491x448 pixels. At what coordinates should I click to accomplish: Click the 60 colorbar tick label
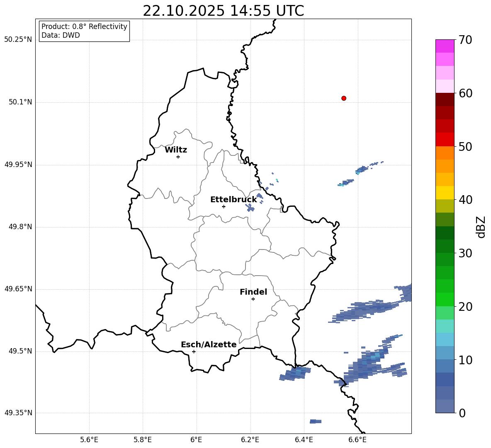pos(465,93)
